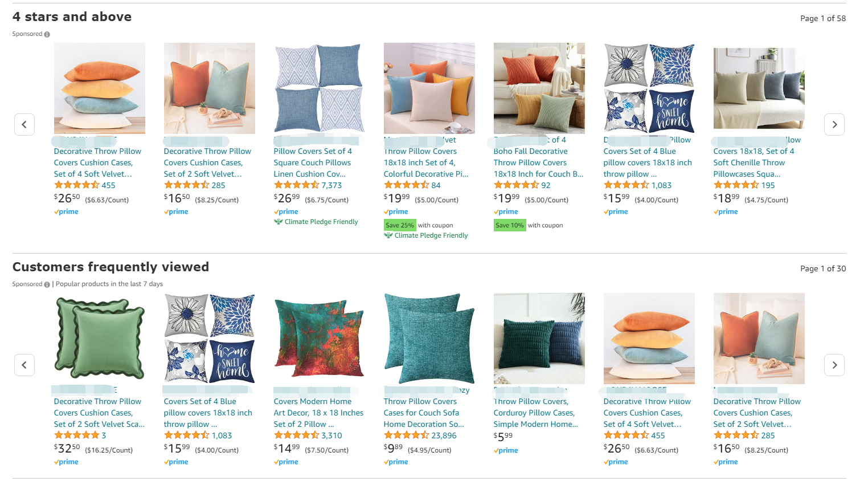The image size is (868, 485).
Task: Click the star rating with 23,896 reviews
Action: point(406,435)
